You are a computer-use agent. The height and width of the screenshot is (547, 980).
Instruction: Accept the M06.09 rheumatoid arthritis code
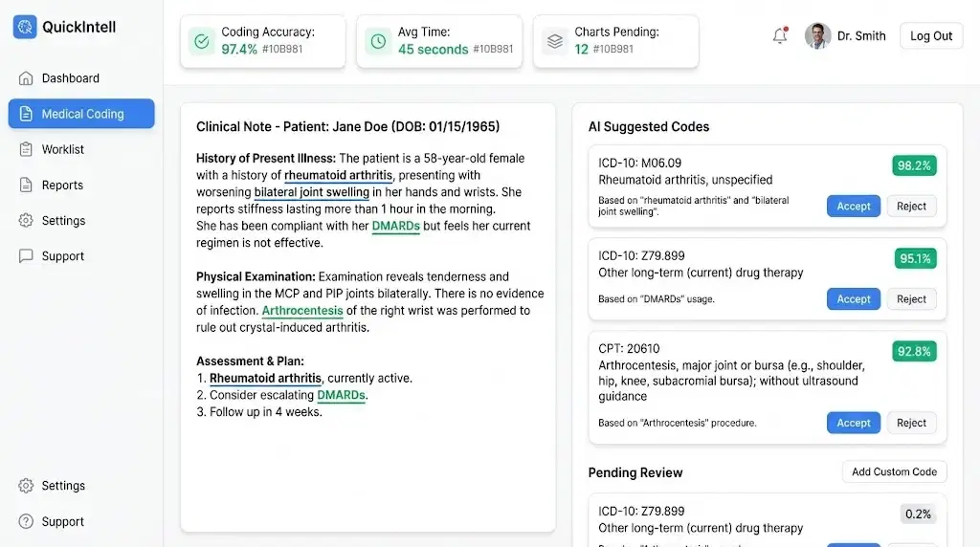[x=853, y=206]
